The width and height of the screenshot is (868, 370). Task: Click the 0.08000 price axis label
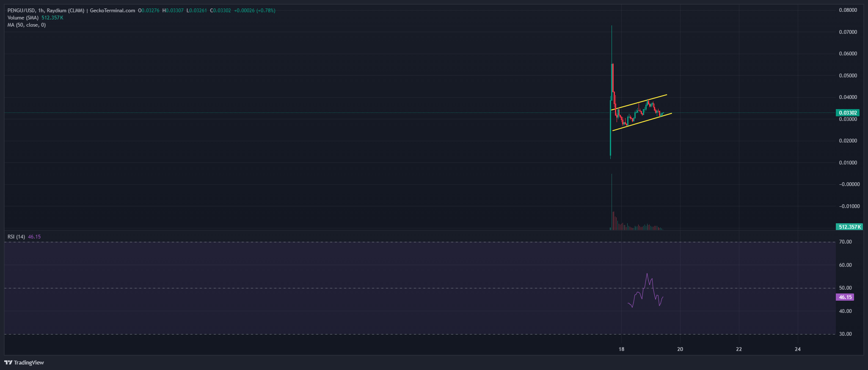(x=848, y=10)
